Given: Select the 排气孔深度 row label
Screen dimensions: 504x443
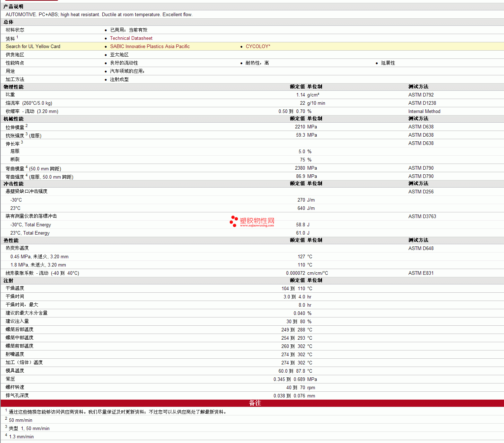Looking at the screenshot, I should pyautogui.click(x=17, y=396).
